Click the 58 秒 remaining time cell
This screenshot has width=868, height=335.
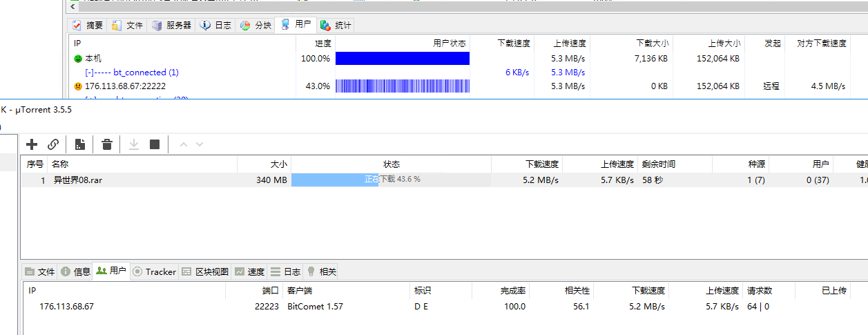(x=653, y=180)
